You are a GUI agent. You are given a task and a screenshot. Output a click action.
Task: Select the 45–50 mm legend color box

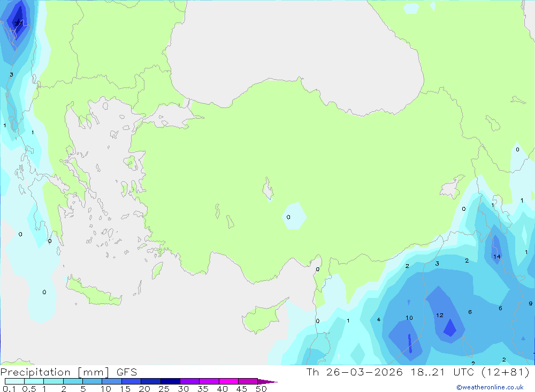(248, 381)
